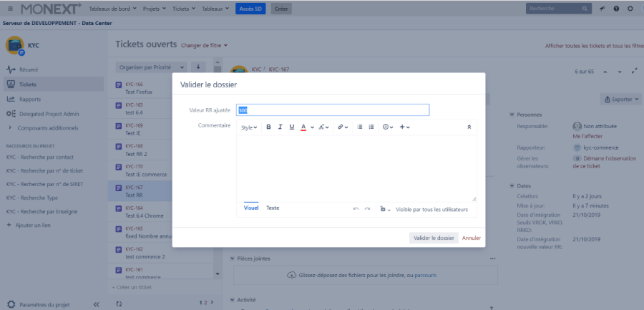Click the Valider le dossier button
The height and width of the screenshot is (310, 644).
434,238
